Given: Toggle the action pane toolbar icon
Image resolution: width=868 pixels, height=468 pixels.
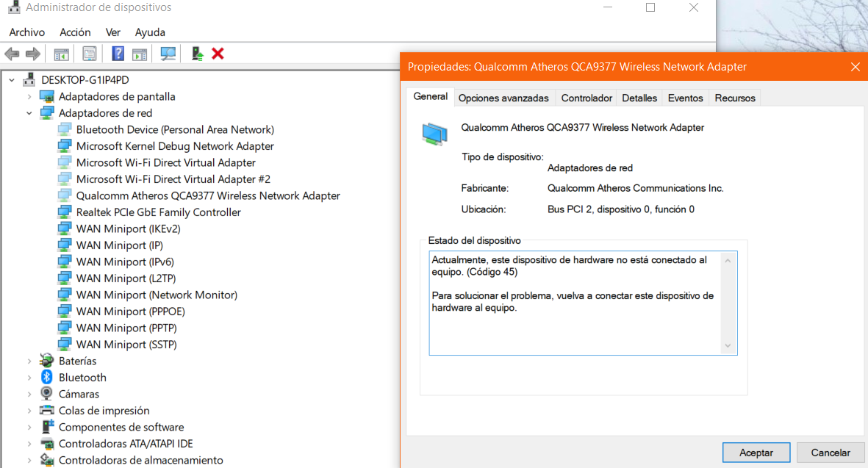Looking at the screenshot, I should 140,54.
